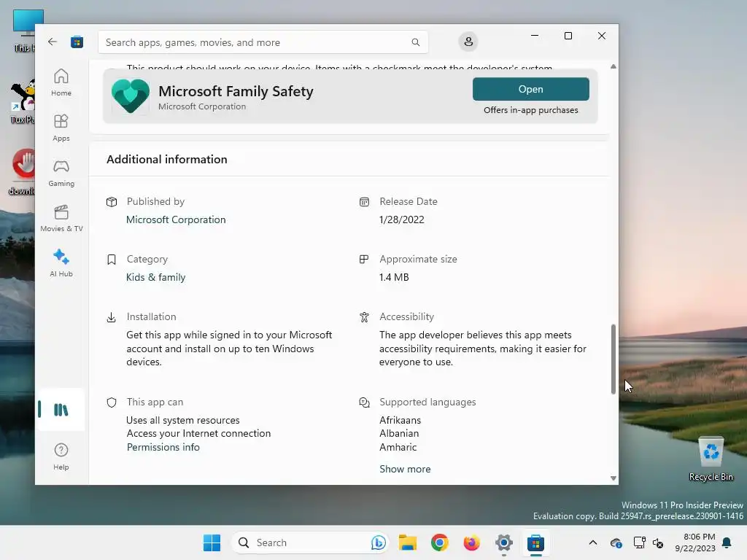Open the Kids & family category link
Viewport: 747px width, 560px height.
(x=156, y=277)
